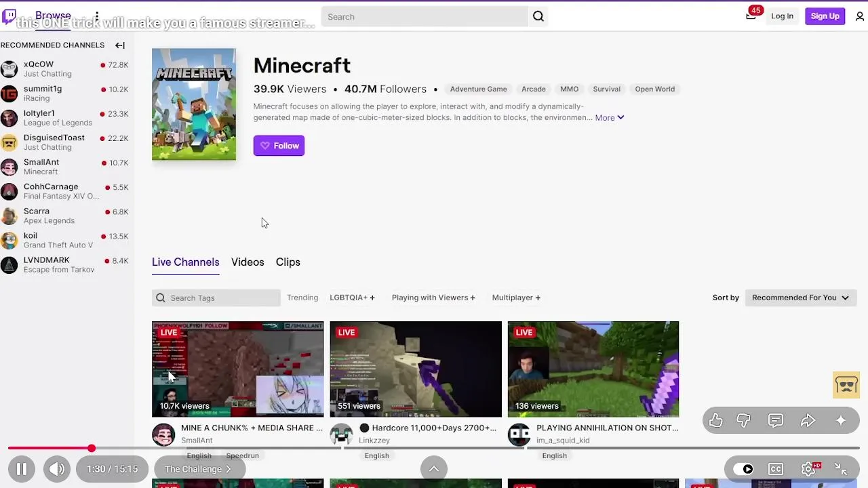Viewport: 868px width, 488px height.
Task: Open the three-dot more menu beside Browse
Action: [x=97, y=16]
